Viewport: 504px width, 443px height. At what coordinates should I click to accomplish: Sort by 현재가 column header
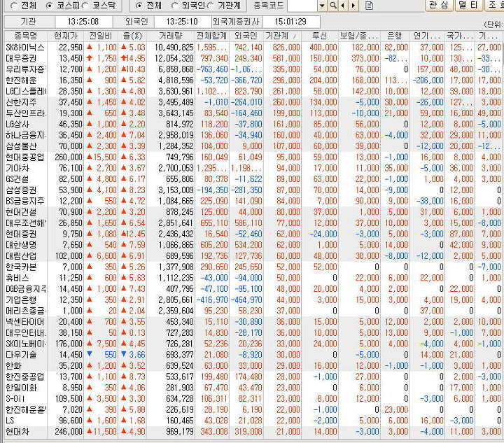[x=66, y=36]
